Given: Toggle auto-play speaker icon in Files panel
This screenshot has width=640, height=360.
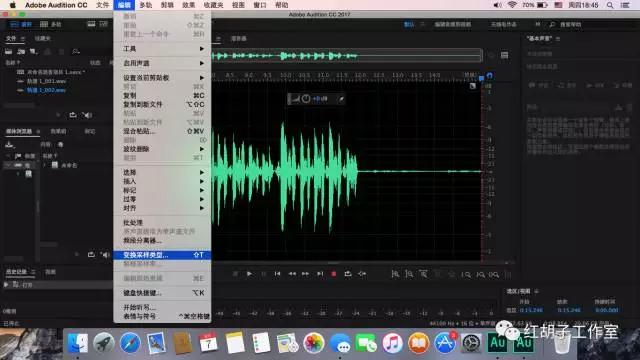Looking at the screenshot, I should pyautogui.click(x=87, y=115).
